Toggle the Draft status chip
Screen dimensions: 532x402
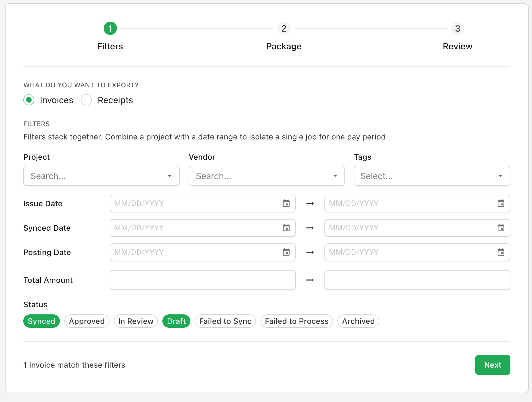tap(176, 321)
